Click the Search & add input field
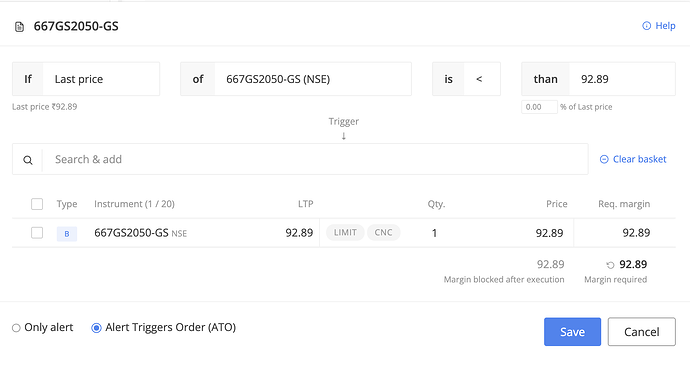690x365 pixels. point(315,159)
